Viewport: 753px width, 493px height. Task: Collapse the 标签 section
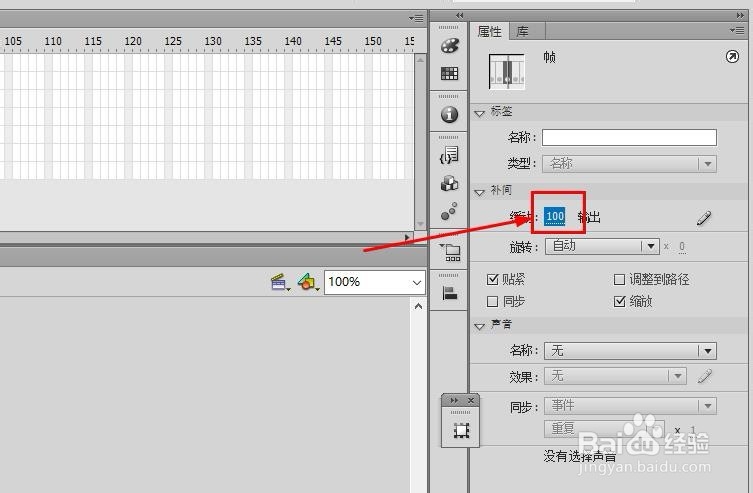tap(479, 113)
